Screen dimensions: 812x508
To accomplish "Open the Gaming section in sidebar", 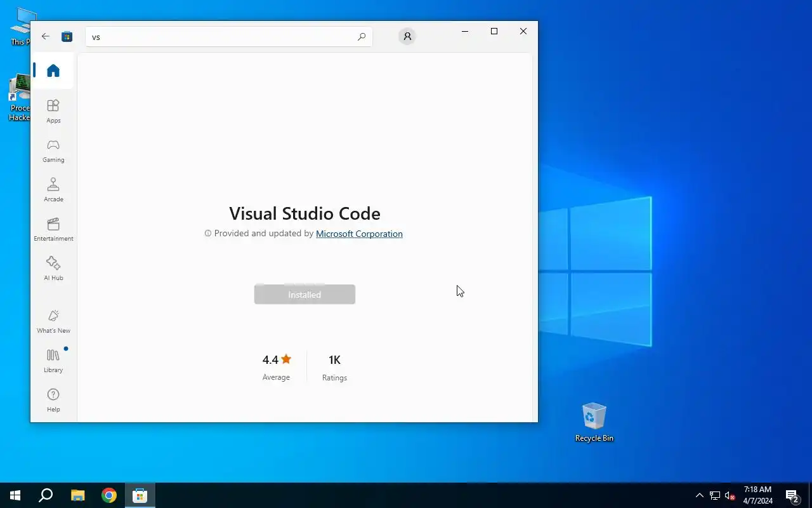I will point(53,150).
